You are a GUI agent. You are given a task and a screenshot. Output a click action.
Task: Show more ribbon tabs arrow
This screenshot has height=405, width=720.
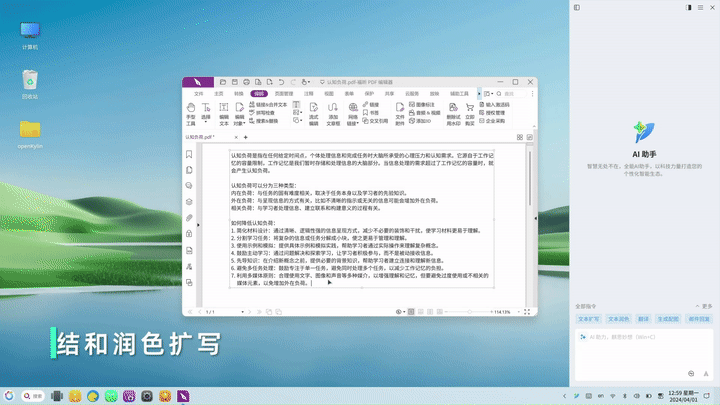click(x=479, y=94)
